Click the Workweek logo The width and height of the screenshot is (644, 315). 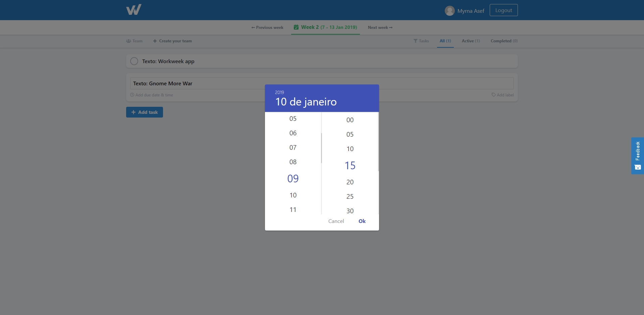click(x=133, y=9)
